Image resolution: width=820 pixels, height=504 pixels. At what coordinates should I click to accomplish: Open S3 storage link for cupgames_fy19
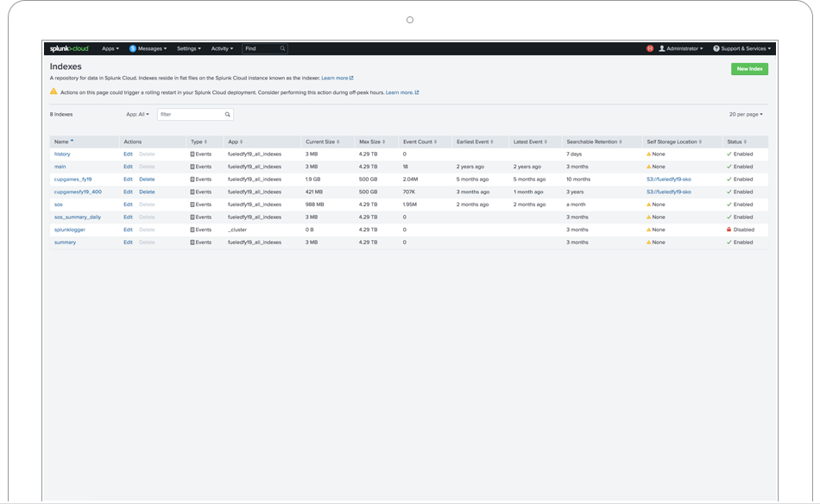[x=669, y=180]
